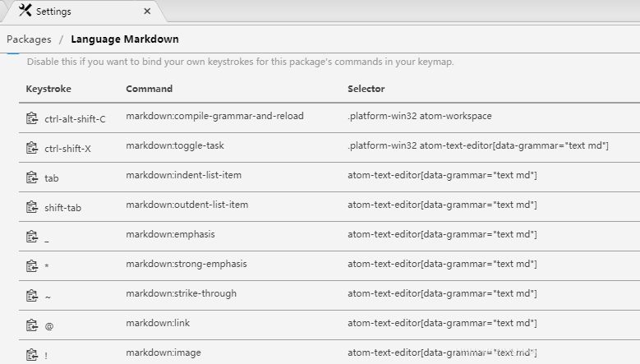Viewport: 640px width, 364px height.
Task: Copy the ctrl-shift-X keybinding clipboard icon
Action: point(32,148)
